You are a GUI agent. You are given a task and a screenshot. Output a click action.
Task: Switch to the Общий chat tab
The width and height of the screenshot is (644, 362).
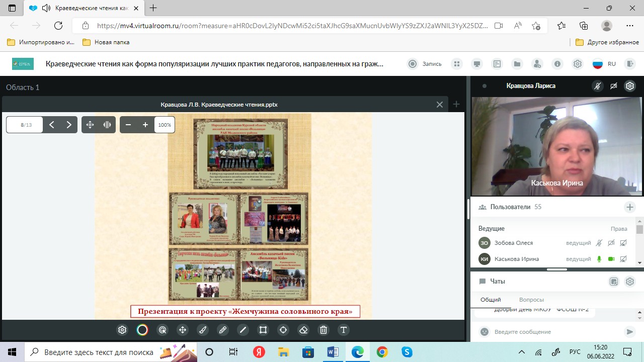[x=491, y=299]
